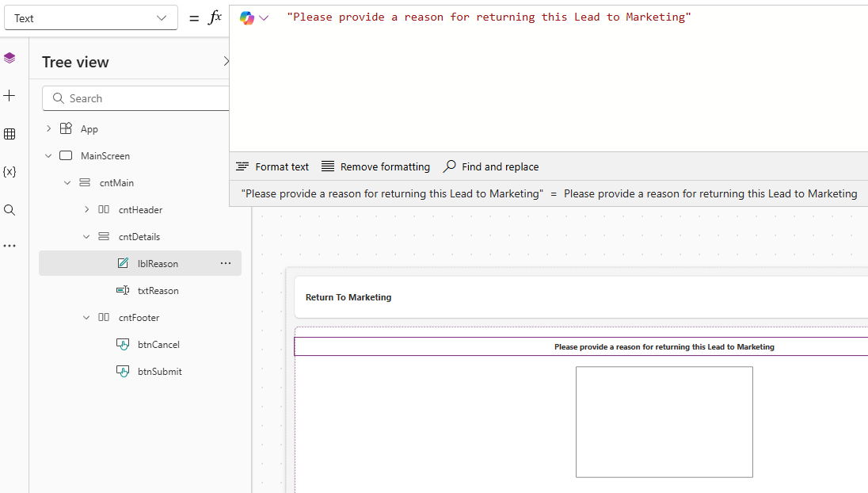
Task: Open Find and replace
Action: (x=490, y=166)
